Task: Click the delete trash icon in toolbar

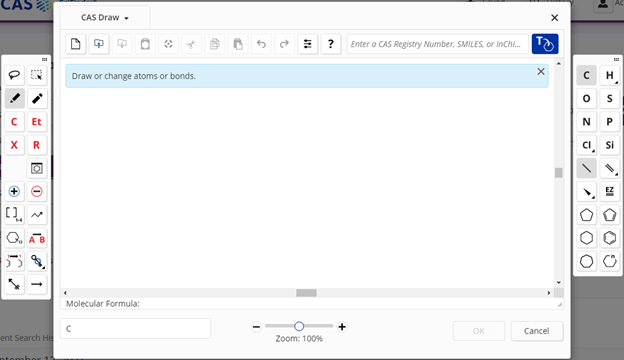Action: click(145, 44)
